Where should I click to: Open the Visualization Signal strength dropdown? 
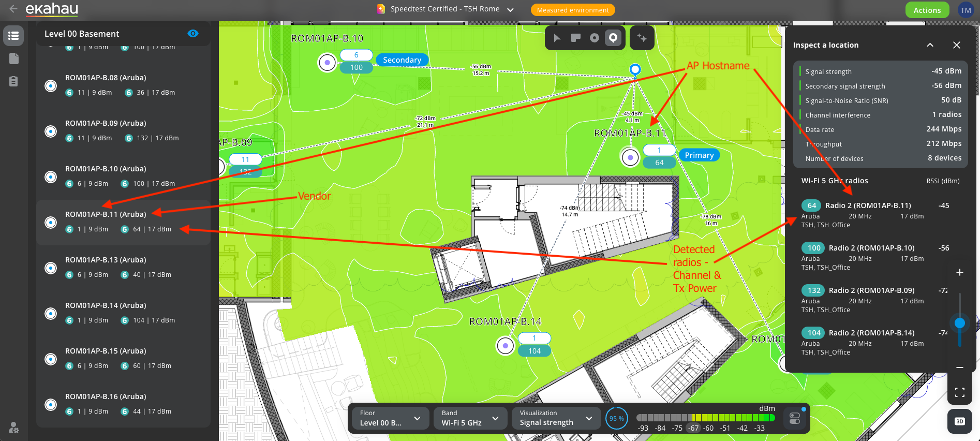click(x=556, y=418)
